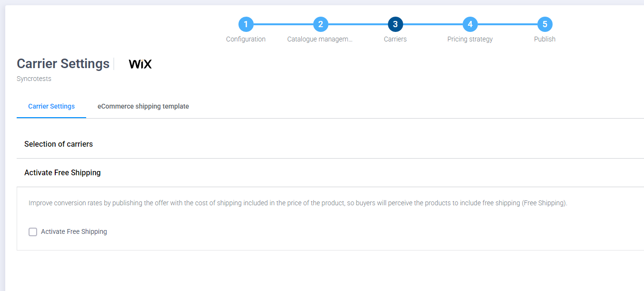Image resolution: width=644 pixels, height=291 pixels.
Task: Click the Catalogue management step label
Action: tap(320, 39)
